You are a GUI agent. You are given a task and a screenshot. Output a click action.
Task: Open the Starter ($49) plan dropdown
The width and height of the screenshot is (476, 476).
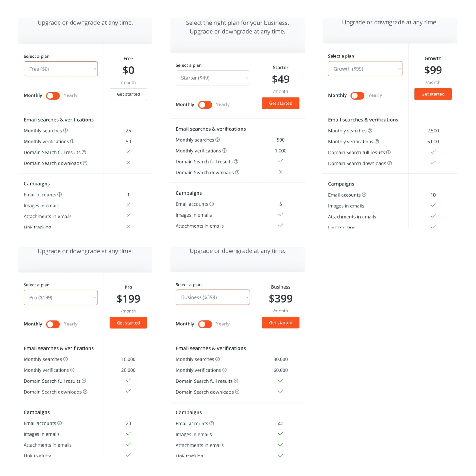(x=213, y=78)
